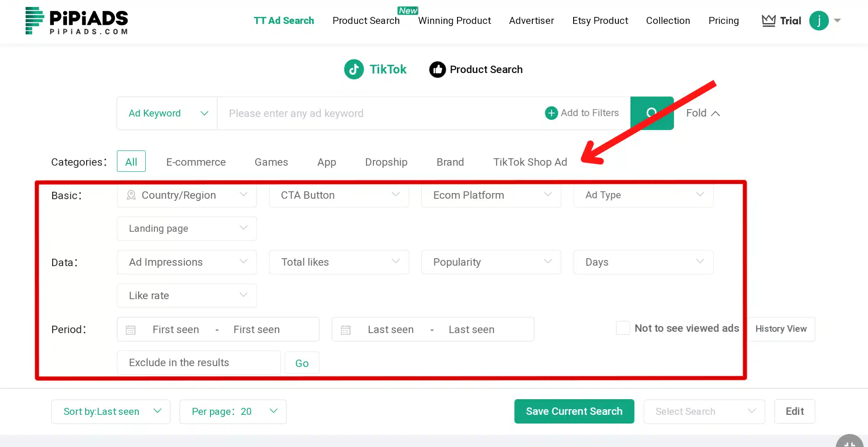
Task: Select the TikTok platform icon
Action: (x=354, y=69)
